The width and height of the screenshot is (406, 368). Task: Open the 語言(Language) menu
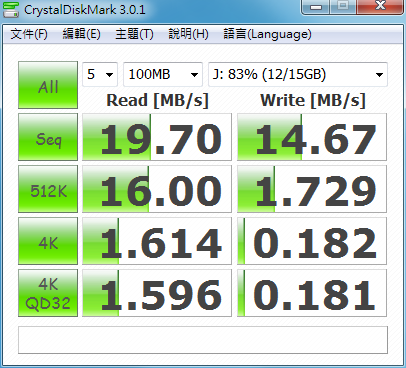[x=267, y=34]
